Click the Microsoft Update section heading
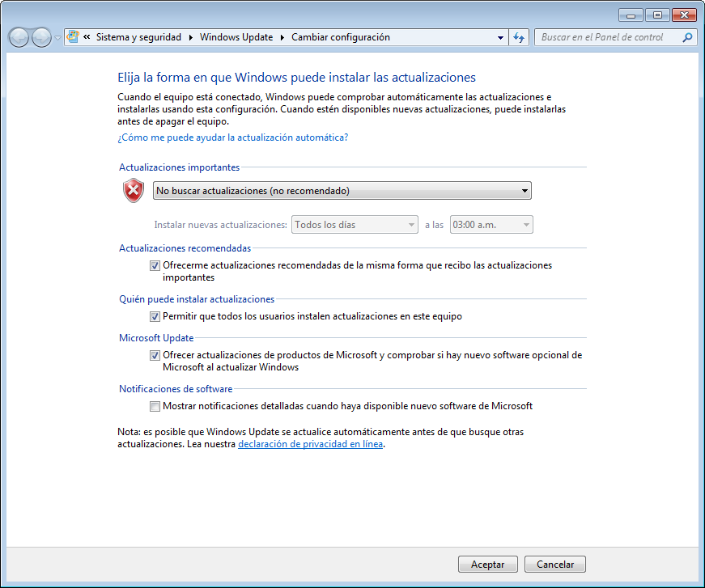Viewport: 705px width, 588px height. pos(156,338)
